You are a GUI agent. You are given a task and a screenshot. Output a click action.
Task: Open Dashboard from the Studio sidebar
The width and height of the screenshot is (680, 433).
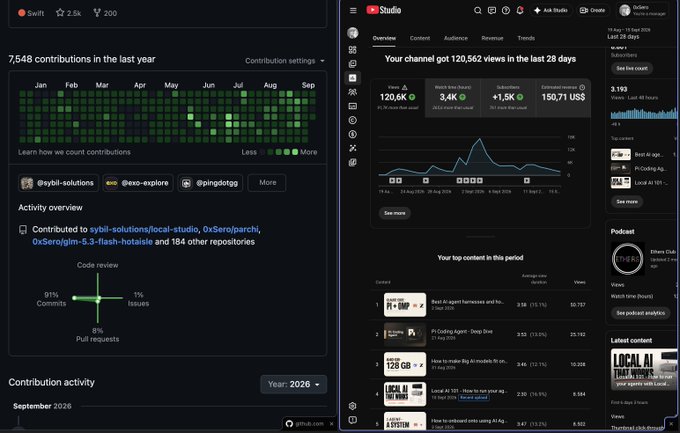353,50
